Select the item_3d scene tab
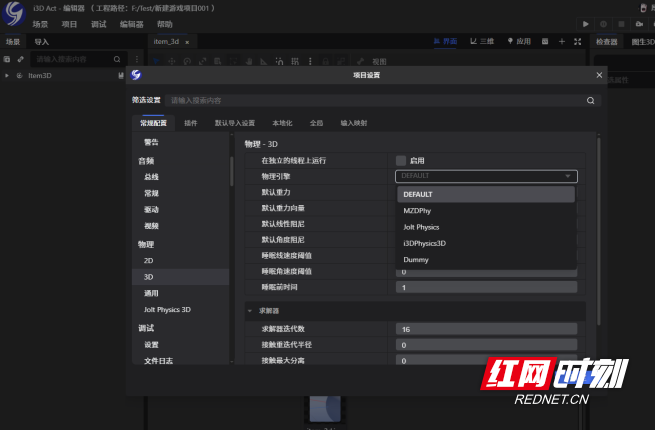The image size is (655, 430). (x=166, y=41)
